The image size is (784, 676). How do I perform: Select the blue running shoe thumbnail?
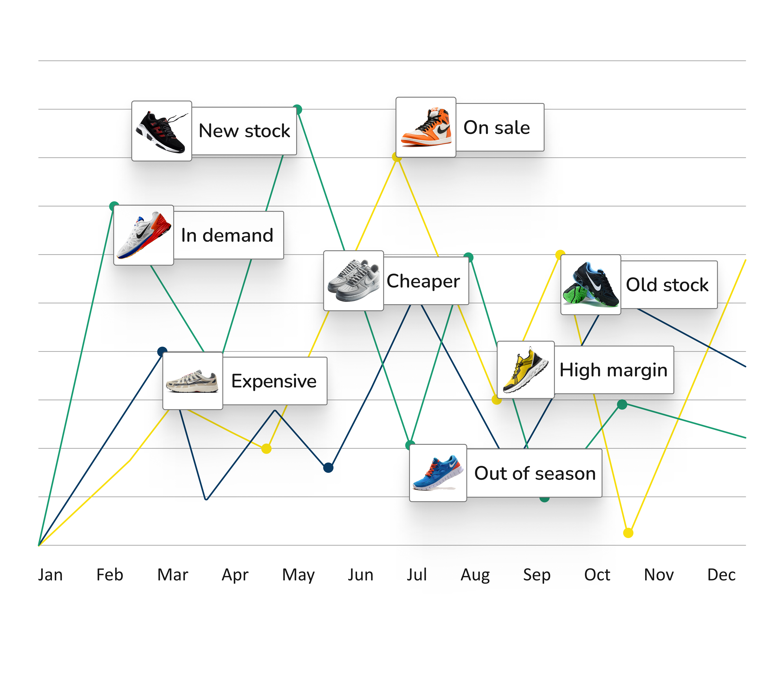[438, 473]
